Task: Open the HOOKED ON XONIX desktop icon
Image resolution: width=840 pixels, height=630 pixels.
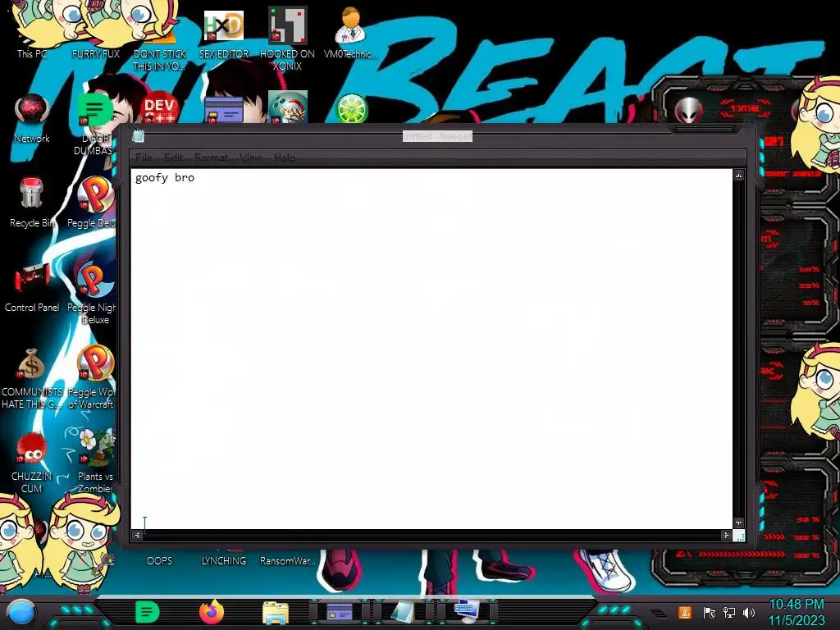Action: (287, 25)
